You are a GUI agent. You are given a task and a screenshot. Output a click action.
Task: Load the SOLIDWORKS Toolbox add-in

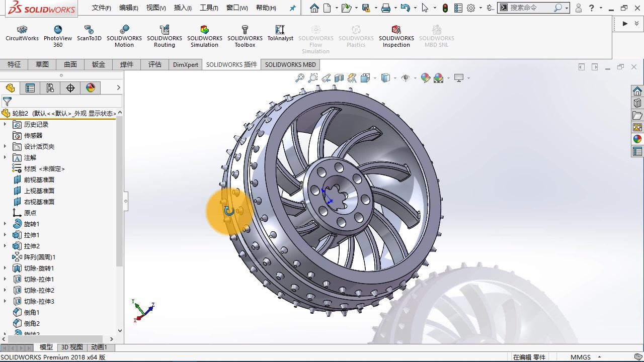[x=245, y=37]
